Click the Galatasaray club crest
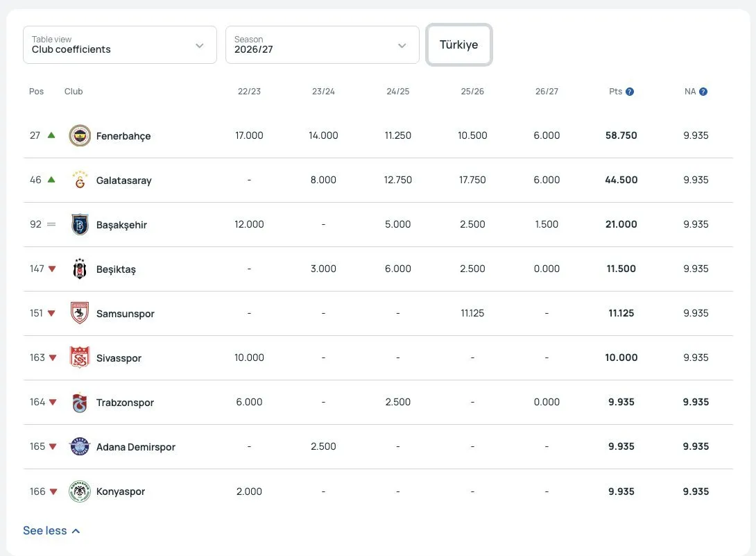This screenshot has width=756, height=556. tap(80, 180)
